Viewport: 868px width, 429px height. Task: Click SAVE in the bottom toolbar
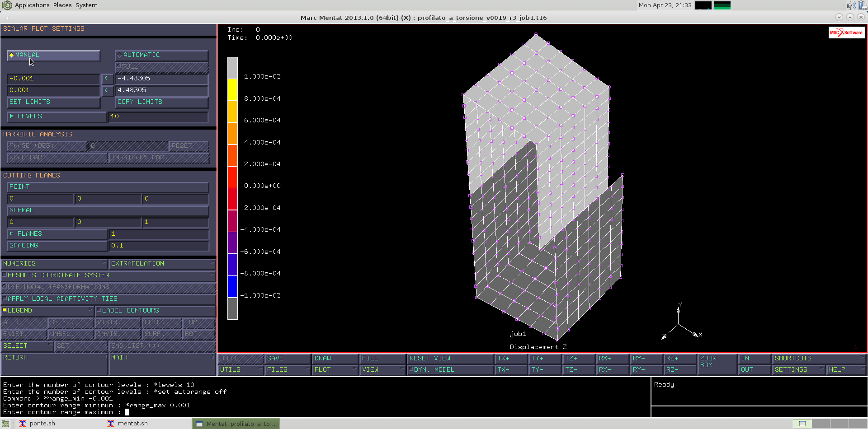[288, 359]
